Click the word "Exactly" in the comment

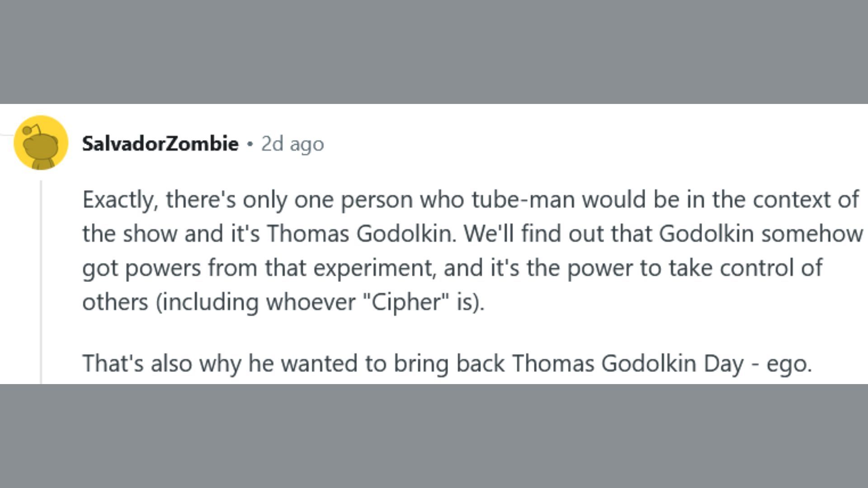[119, 199]
